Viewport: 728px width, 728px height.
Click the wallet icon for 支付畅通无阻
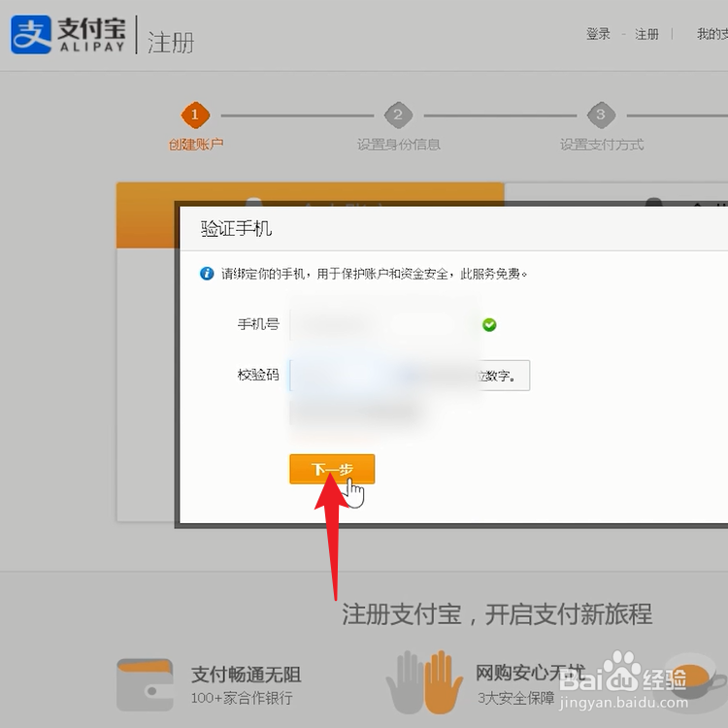click(145, 685)
